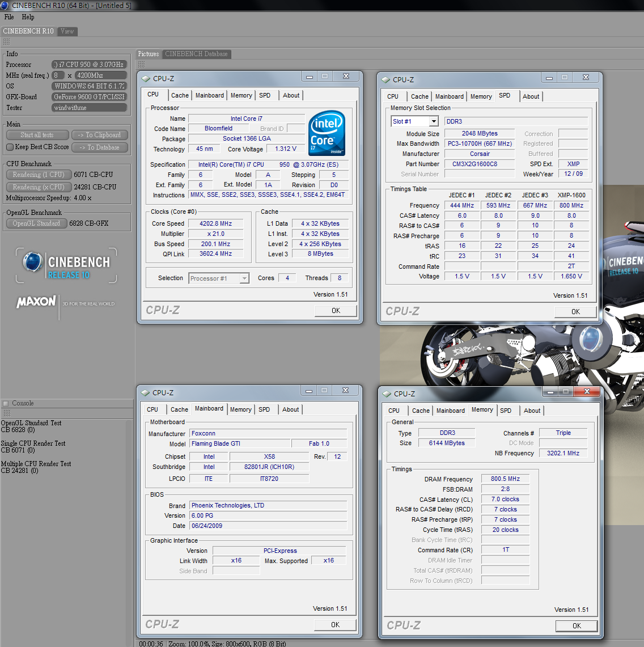The image size is (644, 647).
Task: Click the grip handle under the Console header
Action: tap(7, 413)
